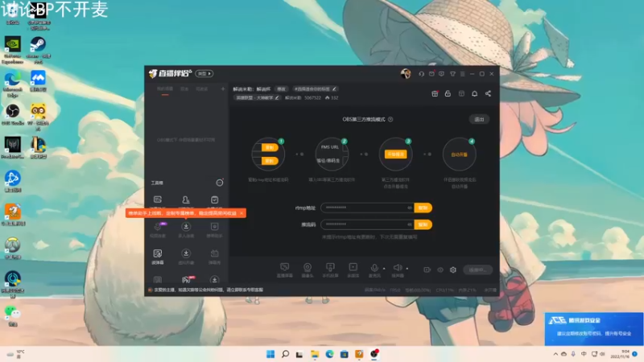This screenshot has width=644, height=362.
Task: Expand the speaker options arrow
Action: 407,269
